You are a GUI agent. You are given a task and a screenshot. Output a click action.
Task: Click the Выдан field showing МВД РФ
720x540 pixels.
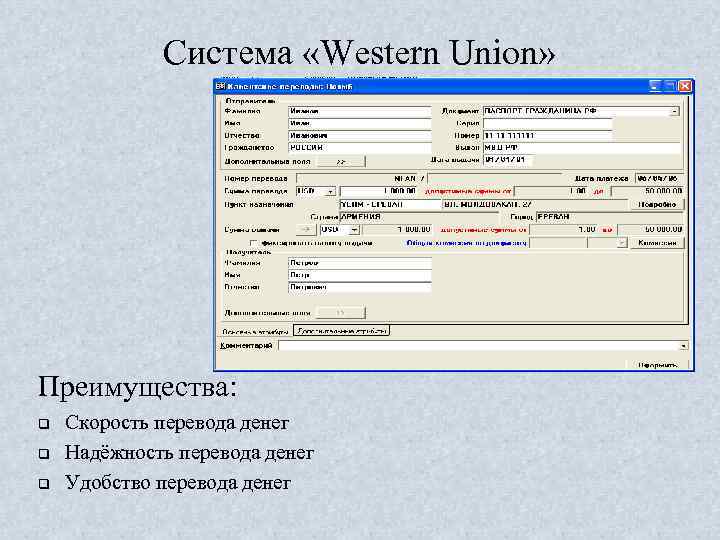[x=581, y=148]
